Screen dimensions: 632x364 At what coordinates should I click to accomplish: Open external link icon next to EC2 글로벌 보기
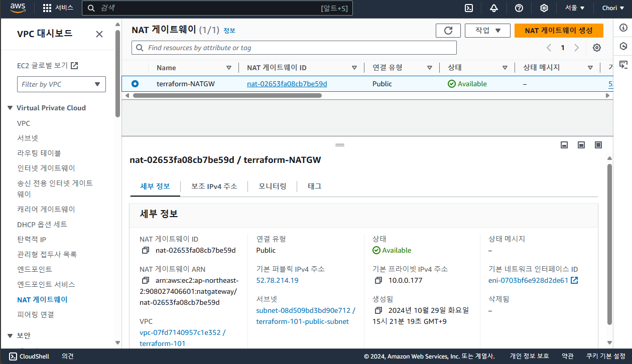tap(74, 65)
